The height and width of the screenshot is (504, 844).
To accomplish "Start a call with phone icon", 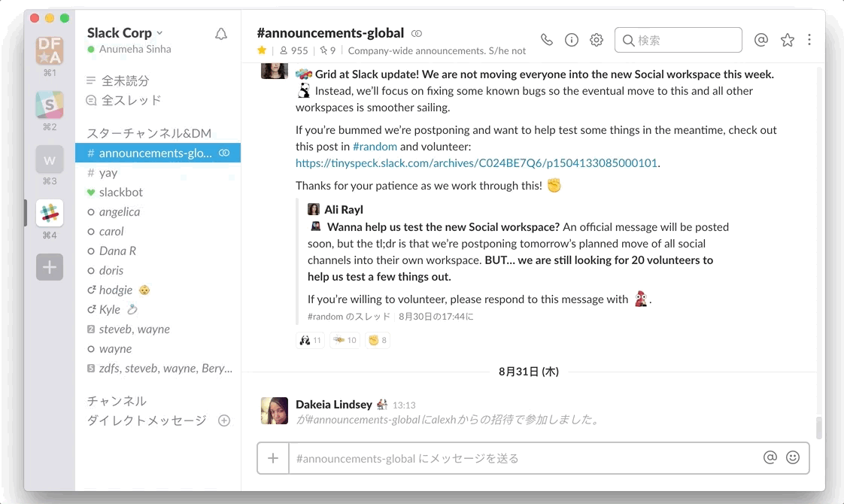I will 547,40.
